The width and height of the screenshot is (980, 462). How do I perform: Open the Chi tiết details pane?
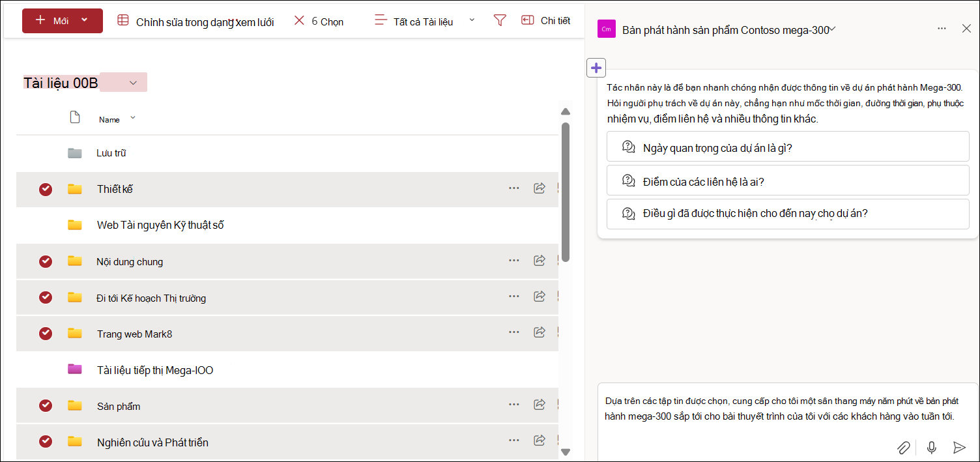[546, 21]
